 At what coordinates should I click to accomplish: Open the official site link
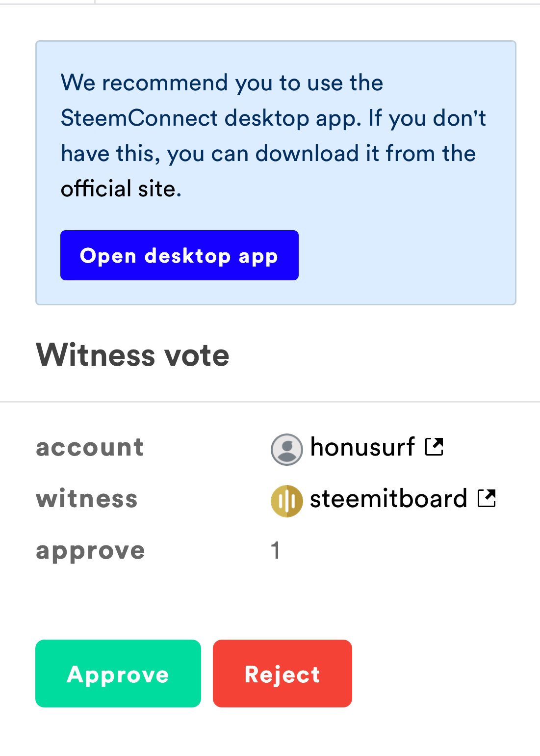[x=121, y=189]
